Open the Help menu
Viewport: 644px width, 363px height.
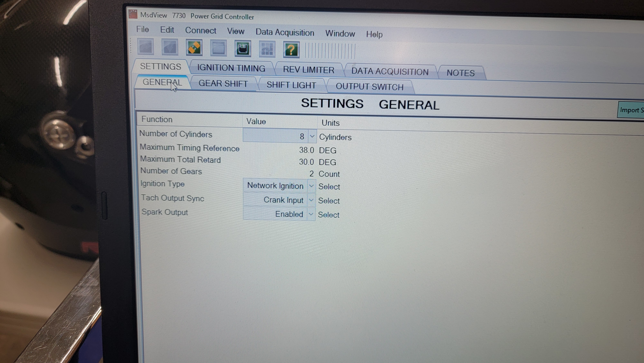374,34
